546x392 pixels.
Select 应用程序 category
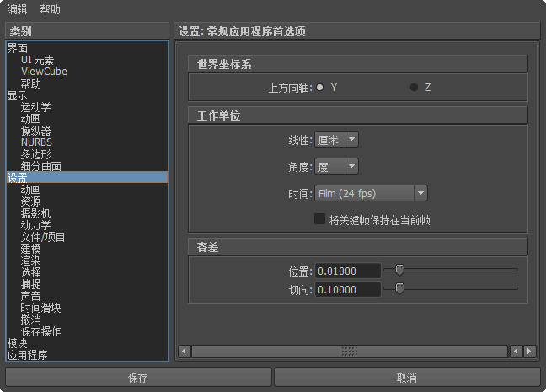[x=87, y=355]
